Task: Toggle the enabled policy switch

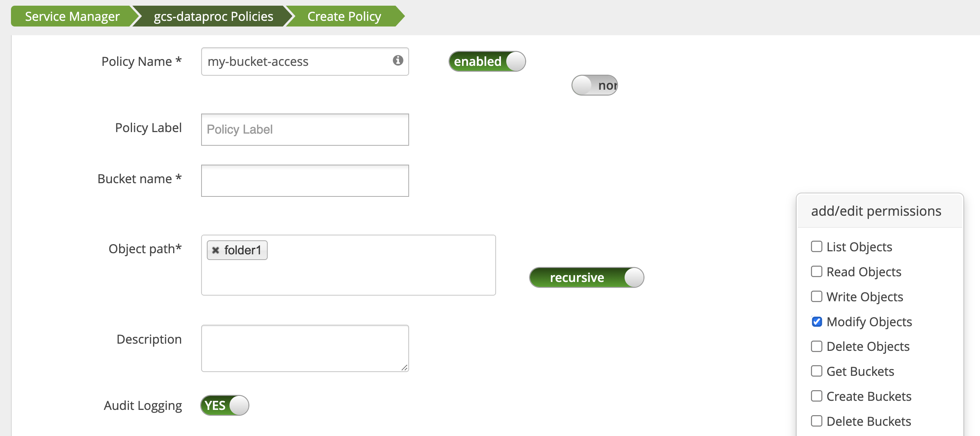Action: (x=487, y=61)
